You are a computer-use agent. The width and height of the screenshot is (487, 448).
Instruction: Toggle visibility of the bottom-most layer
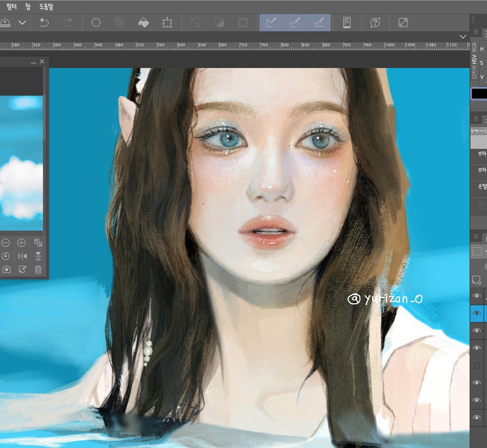(476, 417)
